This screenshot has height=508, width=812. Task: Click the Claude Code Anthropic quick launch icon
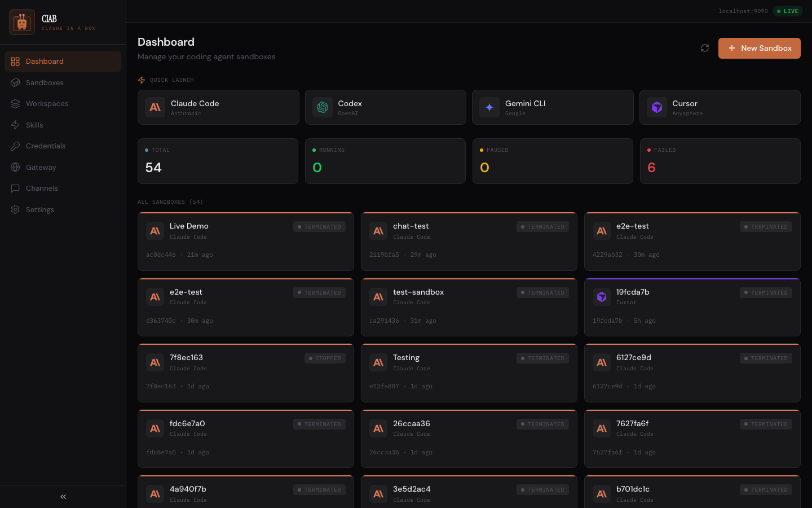click(155, 107)
